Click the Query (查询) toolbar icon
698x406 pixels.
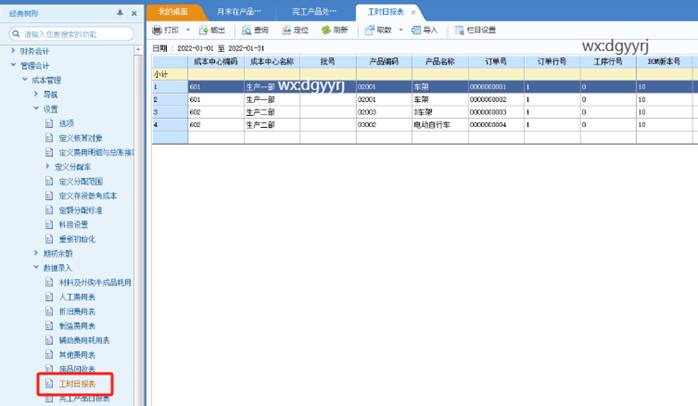tap(247, 30)
